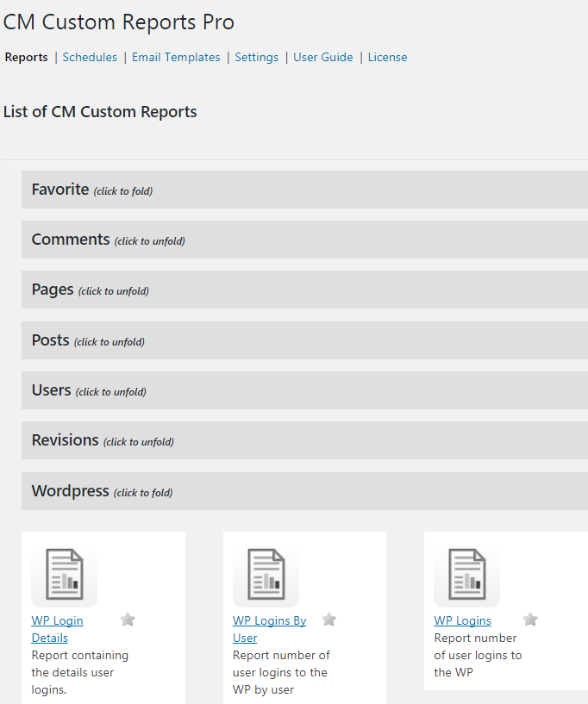The height and width of the screenshot is (704, 588).
Task: Unfold the Posts section
Action: tap(87, 340)
